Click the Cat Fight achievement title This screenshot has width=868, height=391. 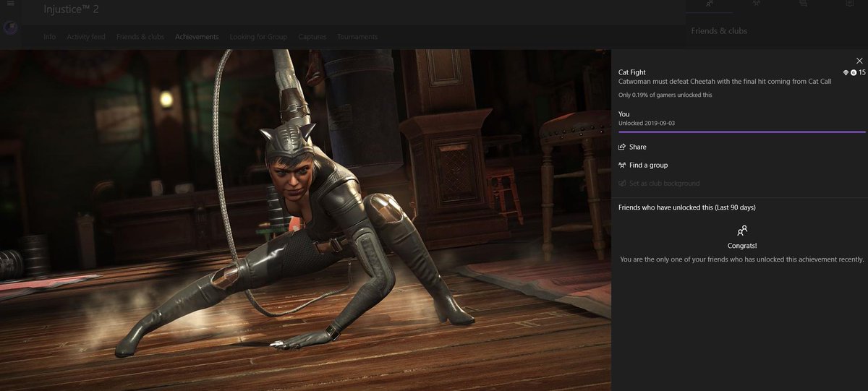[x=632, y=72]
